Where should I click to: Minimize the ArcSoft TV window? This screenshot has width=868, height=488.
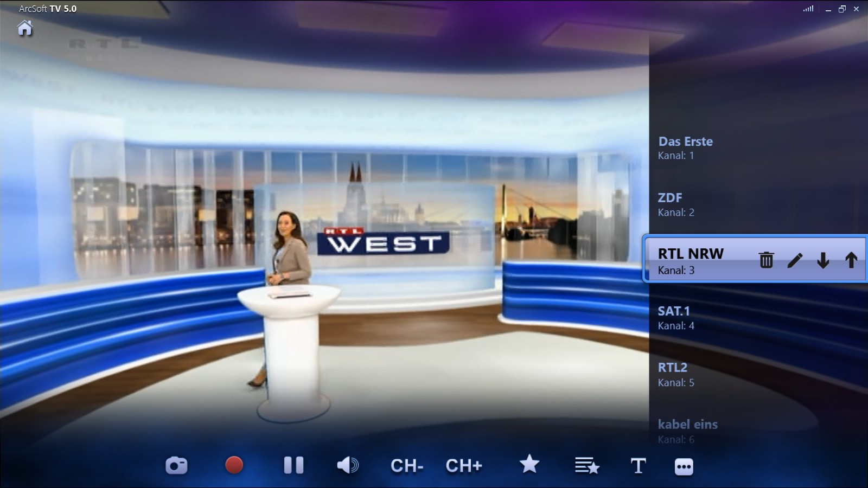tap(828, 9)
